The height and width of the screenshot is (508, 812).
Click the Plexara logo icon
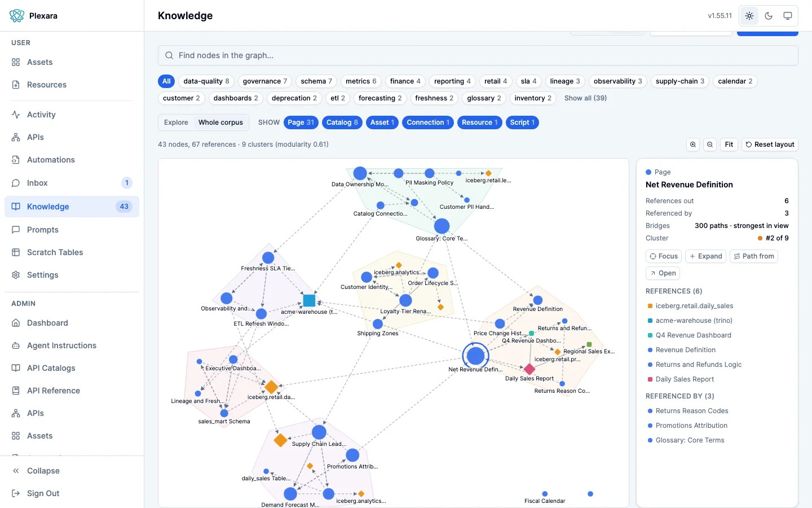pyautogui.click(x=17, y=16)
